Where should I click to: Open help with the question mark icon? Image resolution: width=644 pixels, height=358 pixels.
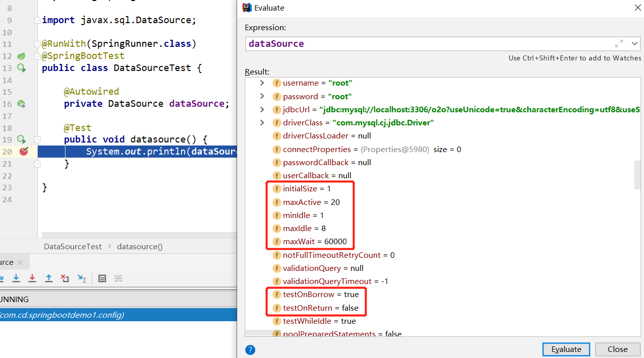(250, 350)
